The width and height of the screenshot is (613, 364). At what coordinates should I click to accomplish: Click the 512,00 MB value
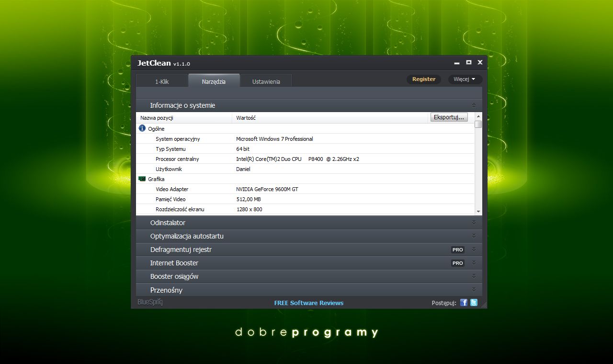249,199
